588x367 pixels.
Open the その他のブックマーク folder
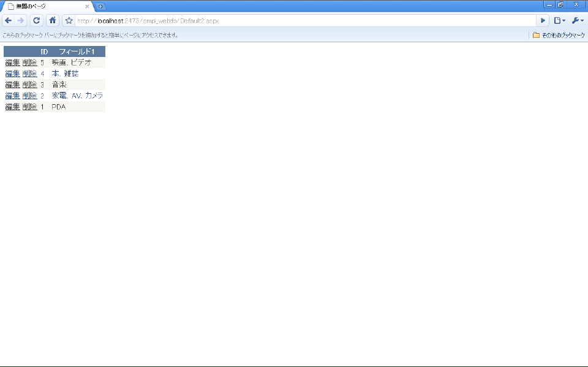point(559,36)
